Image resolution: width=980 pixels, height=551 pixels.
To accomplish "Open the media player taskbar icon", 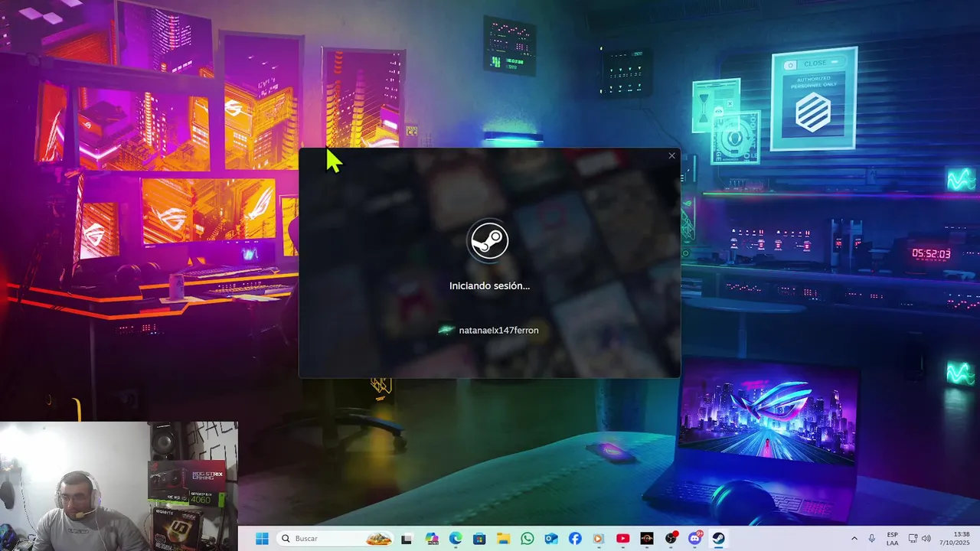I will [x=599, y=539].
